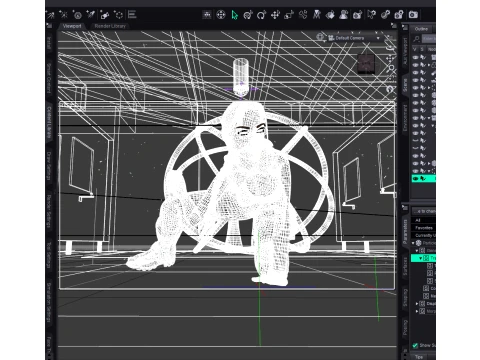This screenshot has width=480, height=360.
Task: Click the S selectable column header
Action: [x=422, y=49]
